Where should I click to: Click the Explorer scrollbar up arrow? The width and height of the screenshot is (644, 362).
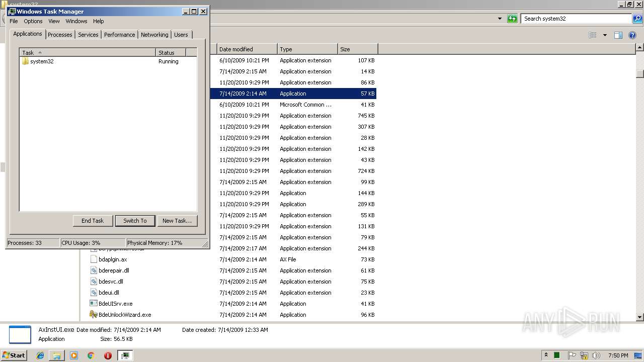point(640,48)
